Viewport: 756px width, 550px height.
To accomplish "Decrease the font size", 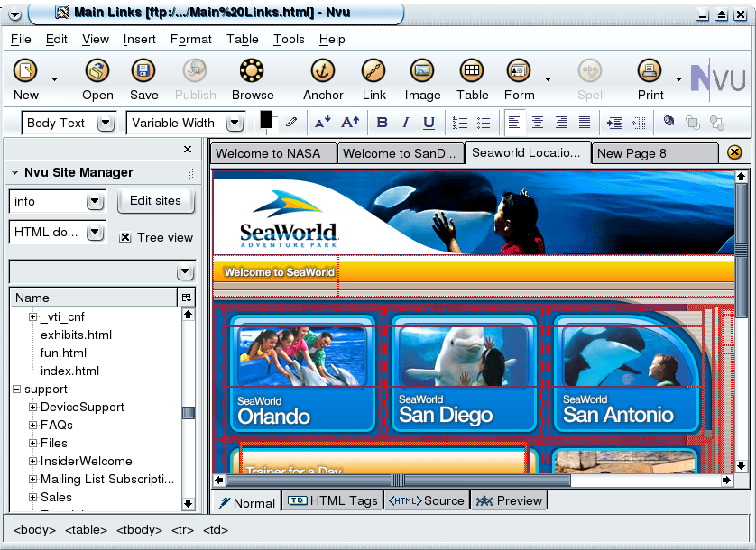I will click(x=322, y=123).
